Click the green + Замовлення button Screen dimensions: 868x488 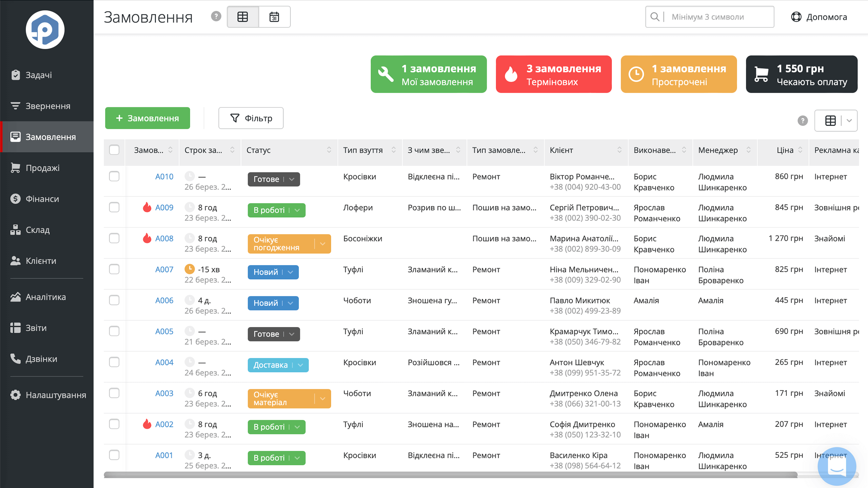coord(147,118)
